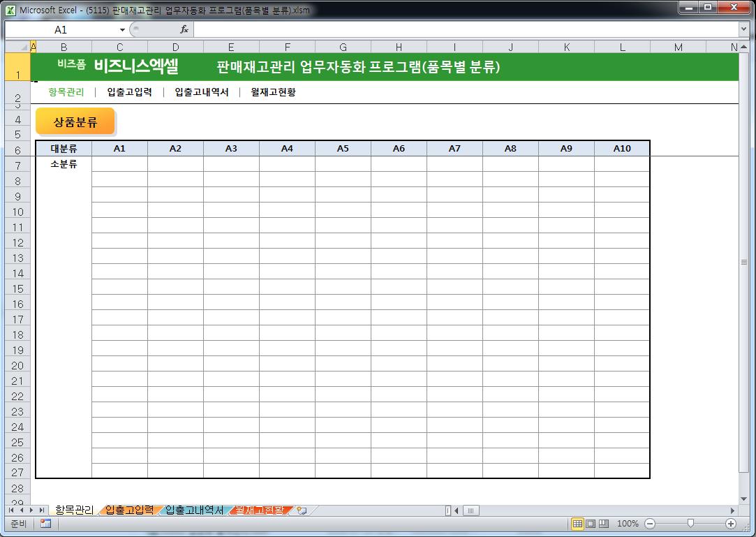Image resolution: width=756 pixels, height=537 pixels.
Task: Click the zoom out minus button
Action: pos(650,524)
